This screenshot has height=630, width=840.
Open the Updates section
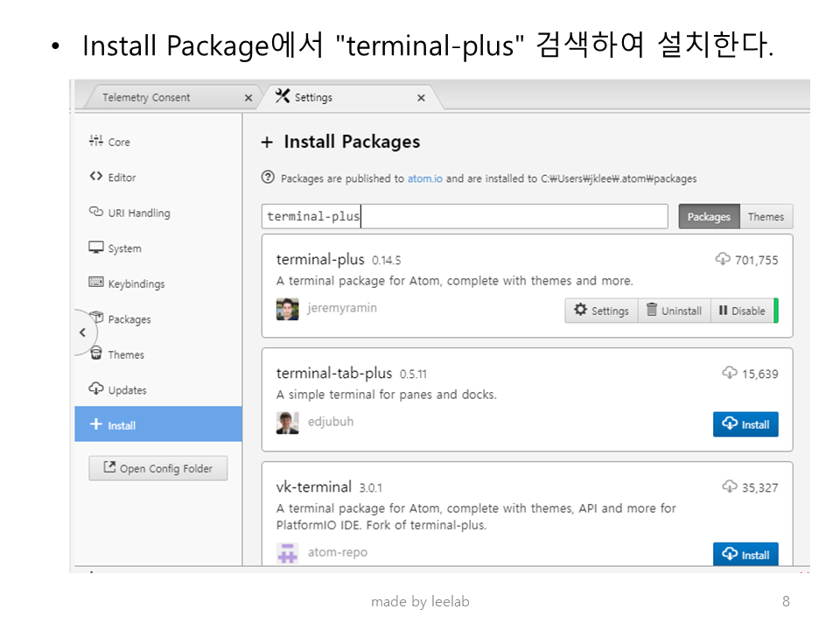click(158, 389)
